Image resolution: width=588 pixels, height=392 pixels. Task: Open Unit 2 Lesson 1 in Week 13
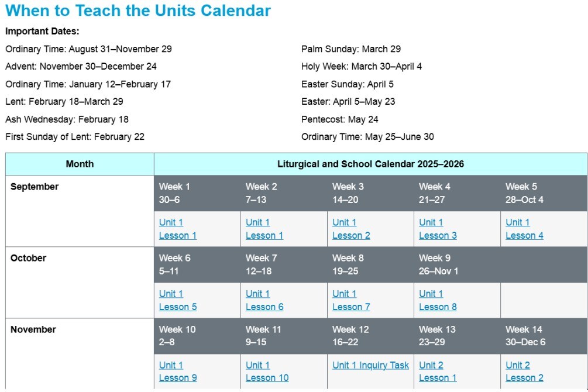tap(438, 378)
